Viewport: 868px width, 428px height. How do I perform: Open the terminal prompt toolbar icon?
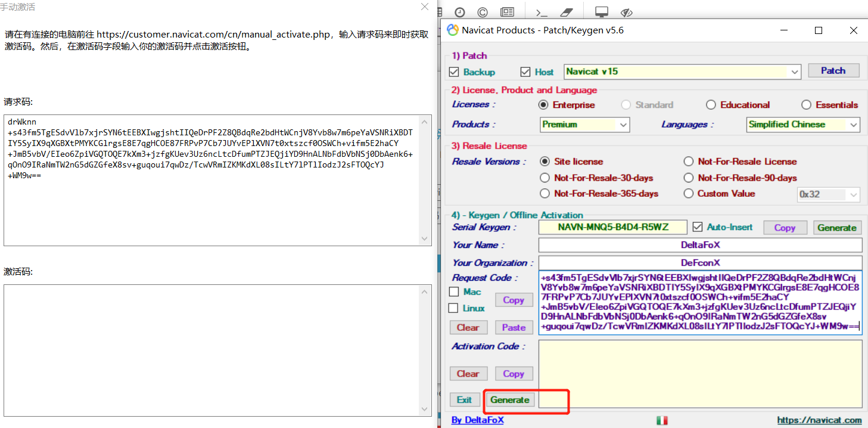coord(542,12)
